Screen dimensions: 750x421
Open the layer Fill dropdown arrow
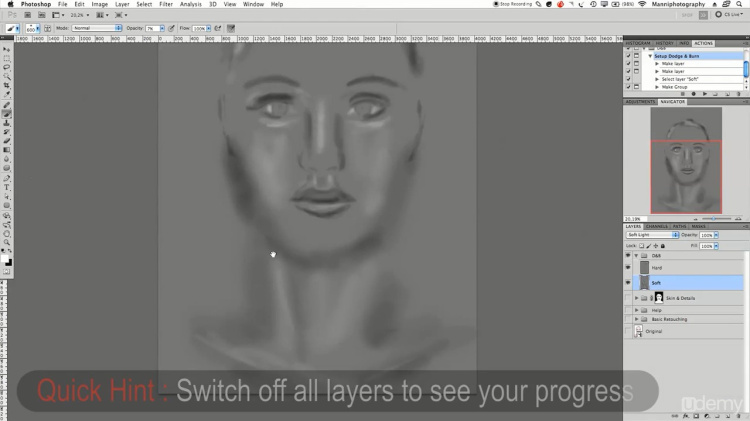pyautogui.click(x=716, y=246)
